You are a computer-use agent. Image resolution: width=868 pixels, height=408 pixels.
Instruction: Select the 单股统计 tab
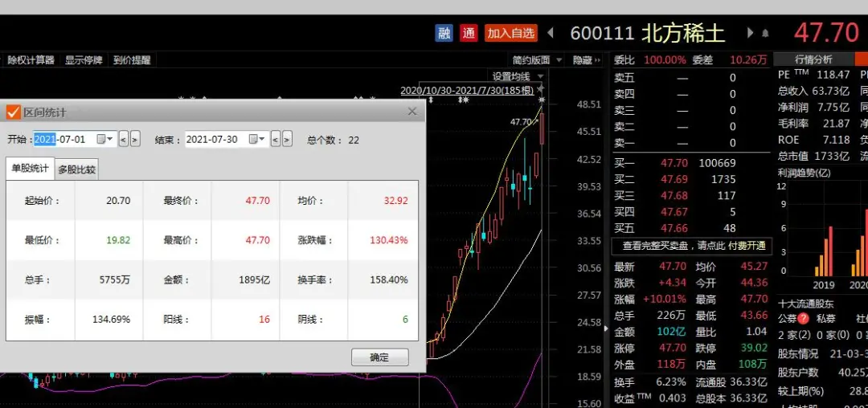(30, 169)
